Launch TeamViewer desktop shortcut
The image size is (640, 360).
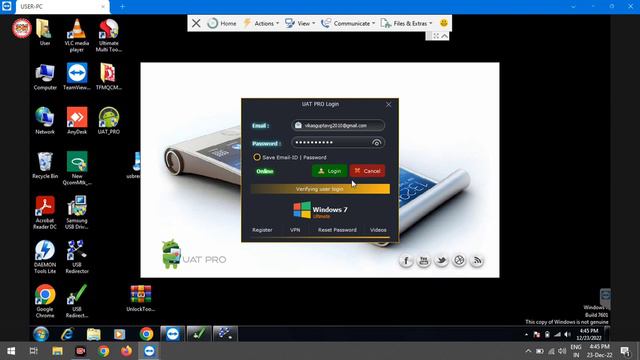click(77, 77)
